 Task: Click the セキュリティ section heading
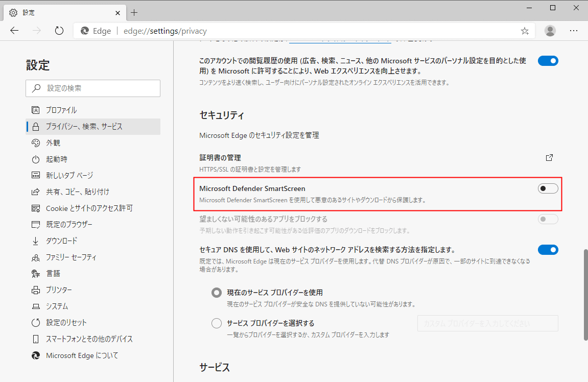[222, 115]
